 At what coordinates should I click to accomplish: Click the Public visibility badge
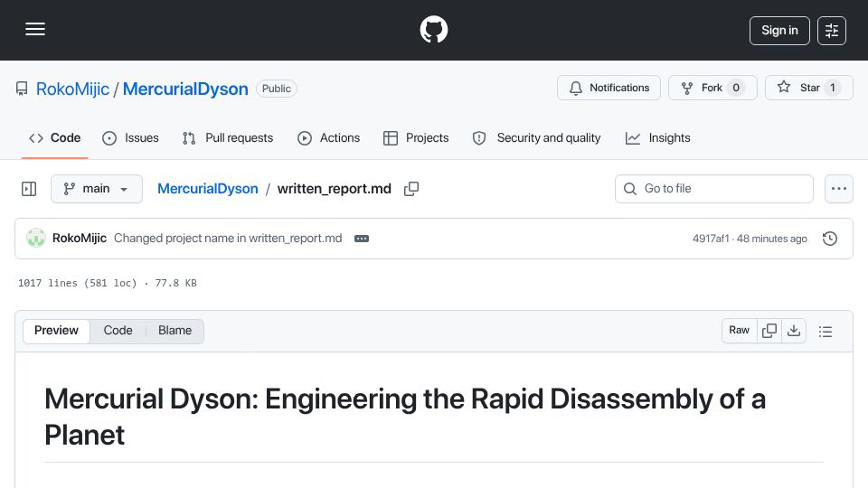(x=277, y=89)
